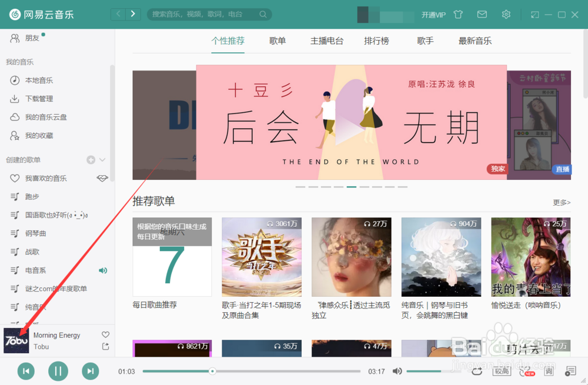The image size is (588, 385).
Task: Click the 开通VIP link
Action: [433, 14]
